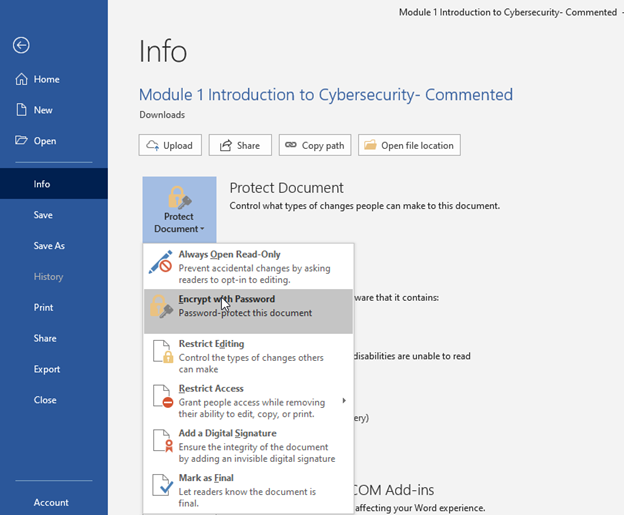Click the Share arrow icon in button row

point(226,145)
